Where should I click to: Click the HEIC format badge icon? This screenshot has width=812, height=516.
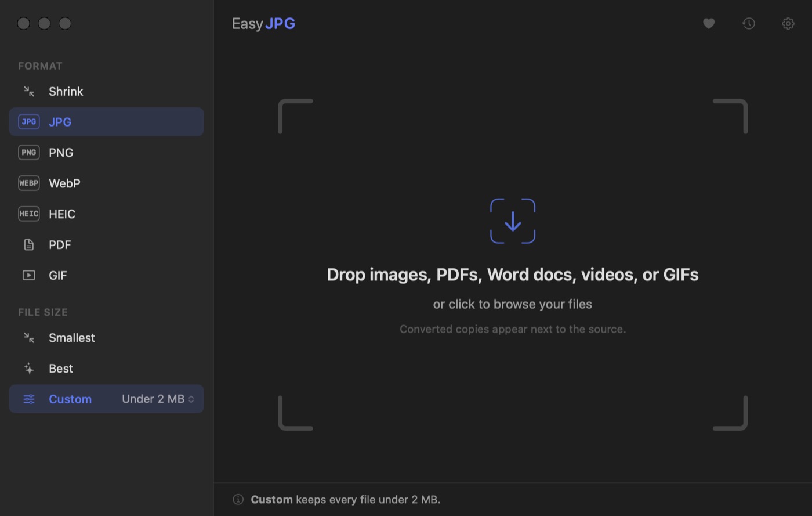pyautogui.click(x=29, y=214)
